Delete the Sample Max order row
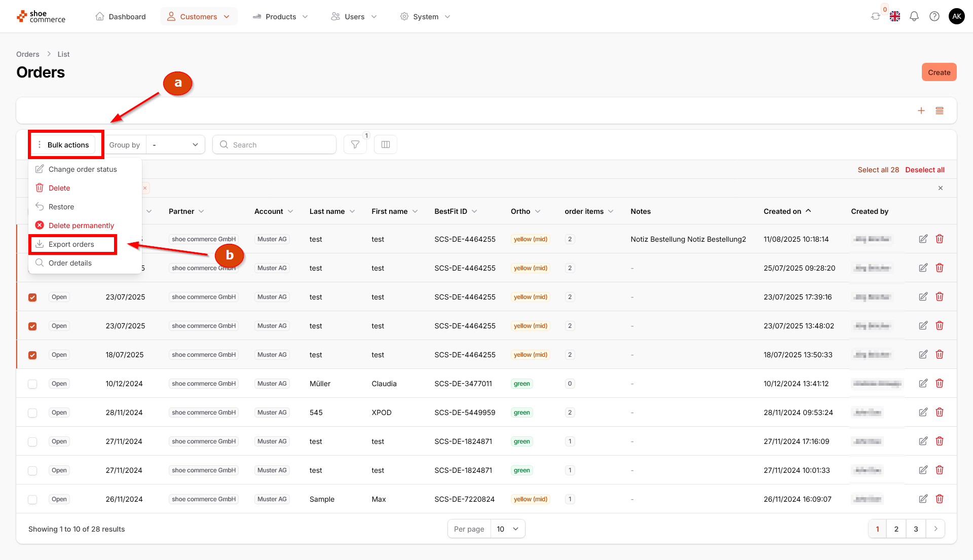This screenshot has width=973, height=560. [x=939, y=499]
